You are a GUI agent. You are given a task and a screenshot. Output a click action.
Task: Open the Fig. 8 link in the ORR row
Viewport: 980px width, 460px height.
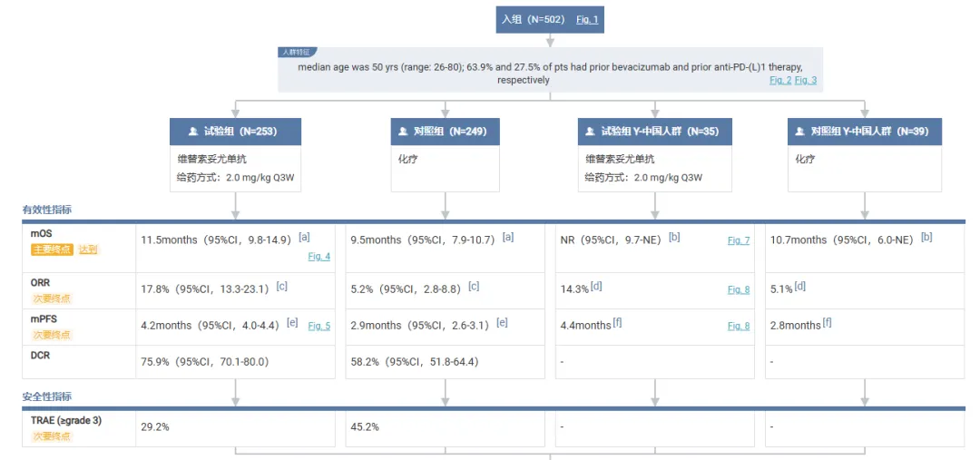(x=739, y=289)
